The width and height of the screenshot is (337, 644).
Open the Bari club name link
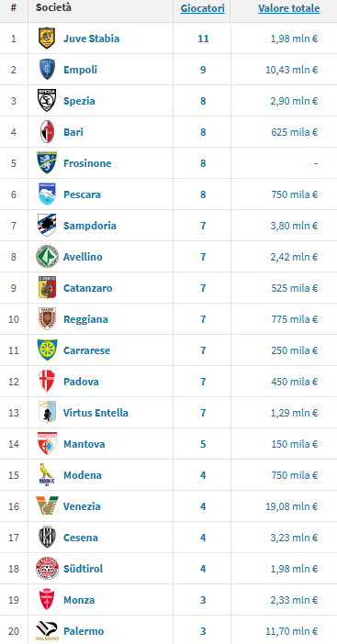pyautogui.click(x=73, y=132)
